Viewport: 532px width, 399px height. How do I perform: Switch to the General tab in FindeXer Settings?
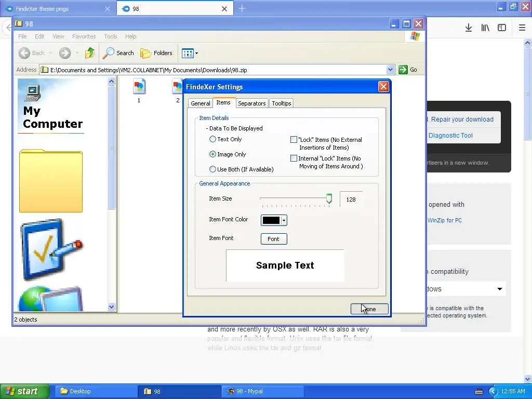(x=200, y=103)
